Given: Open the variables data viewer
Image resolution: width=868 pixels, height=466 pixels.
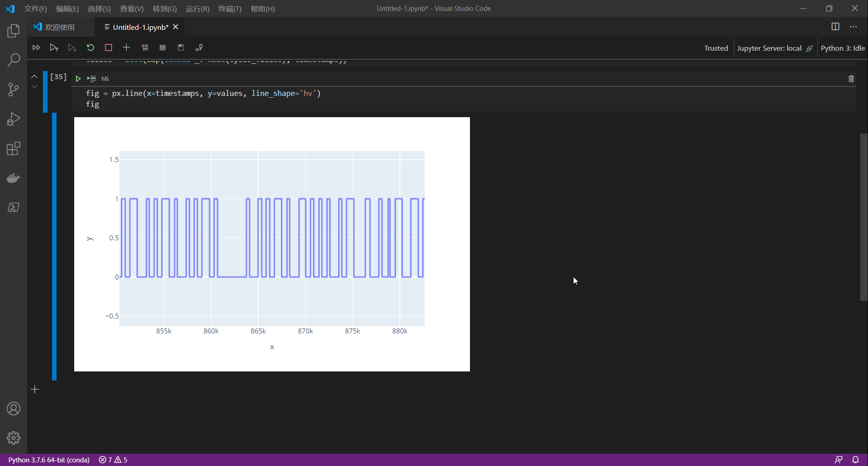Looking at the screenshot, I should (x=163, y=47).
